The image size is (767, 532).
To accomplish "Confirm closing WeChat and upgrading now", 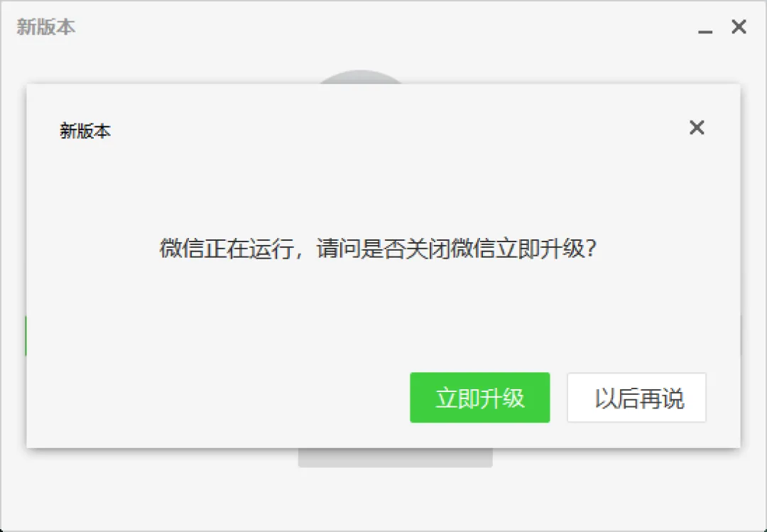I will click(x=479, y=398).
